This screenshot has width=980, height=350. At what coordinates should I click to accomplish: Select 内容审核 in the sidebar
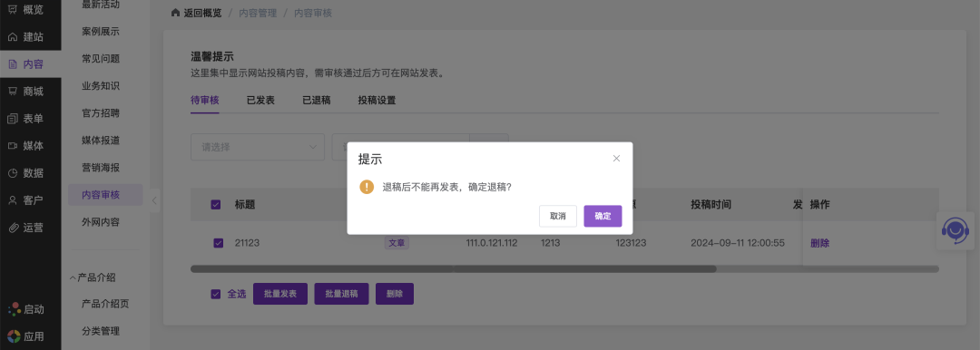tap(105, 195)
